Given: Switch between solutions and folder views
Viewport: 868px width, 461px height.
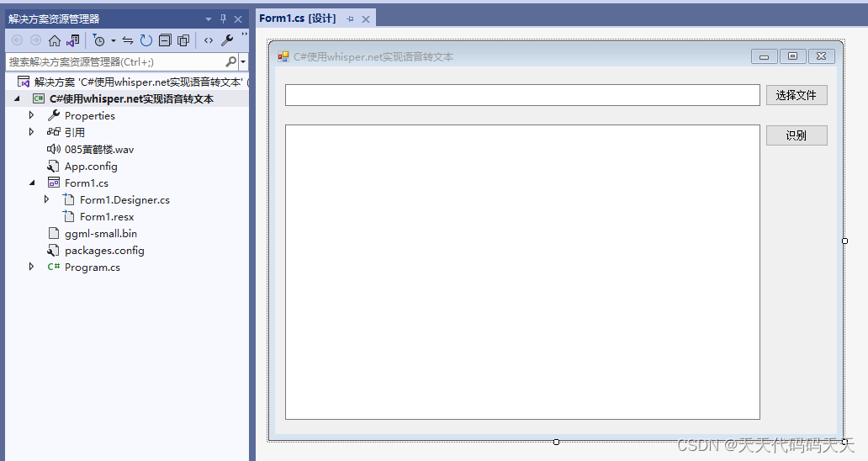Looking at the screenshot, I should point(73,40).
